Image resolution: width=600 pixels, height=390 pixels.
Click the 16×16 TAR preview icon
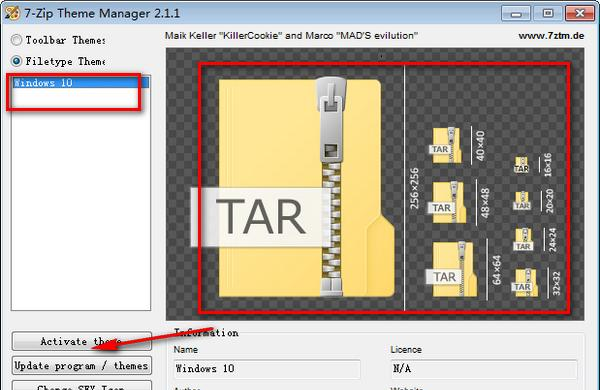pos(521,165)
